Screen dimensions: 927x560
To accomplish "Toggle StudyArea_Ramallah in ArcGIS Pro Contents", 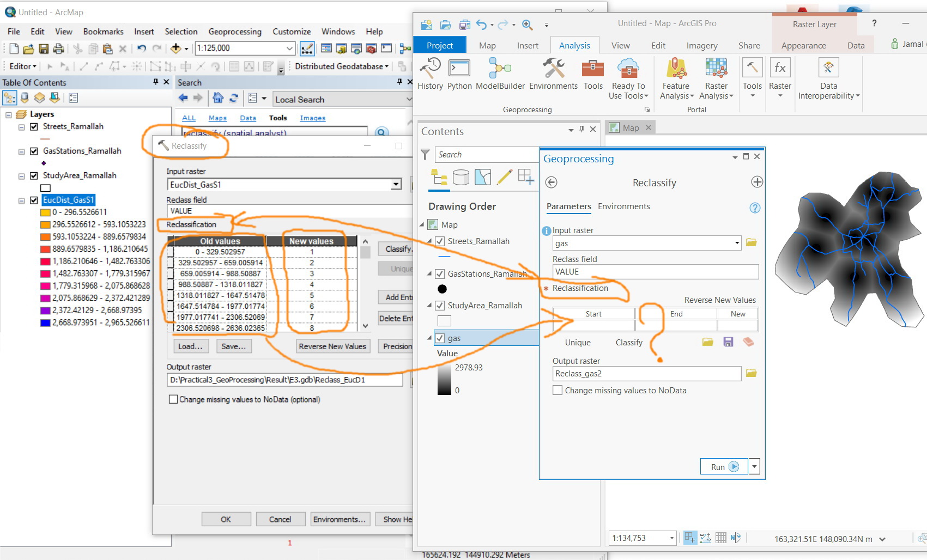I will (440, 306).
